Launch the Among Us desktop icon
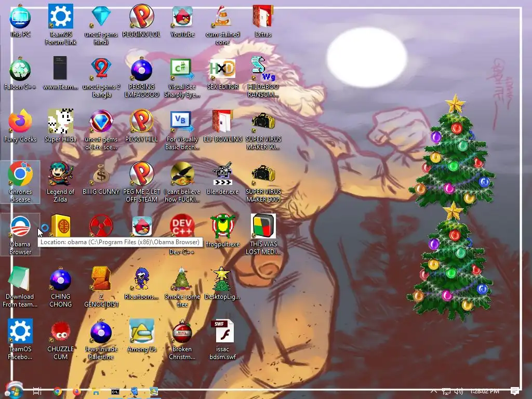532x399 pixels. 141,336
